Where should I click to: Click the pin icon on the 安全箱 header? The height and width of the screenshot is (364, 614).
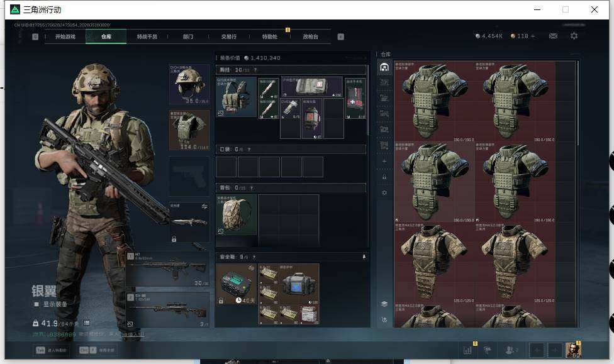(x=364, y=257)
